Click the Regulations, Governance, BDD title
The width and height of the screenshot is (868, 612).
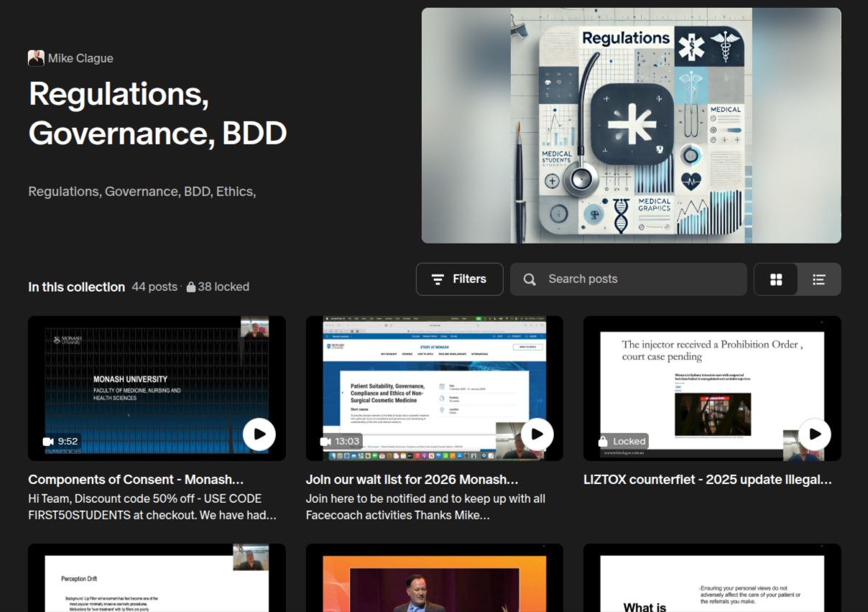[157, 113]
